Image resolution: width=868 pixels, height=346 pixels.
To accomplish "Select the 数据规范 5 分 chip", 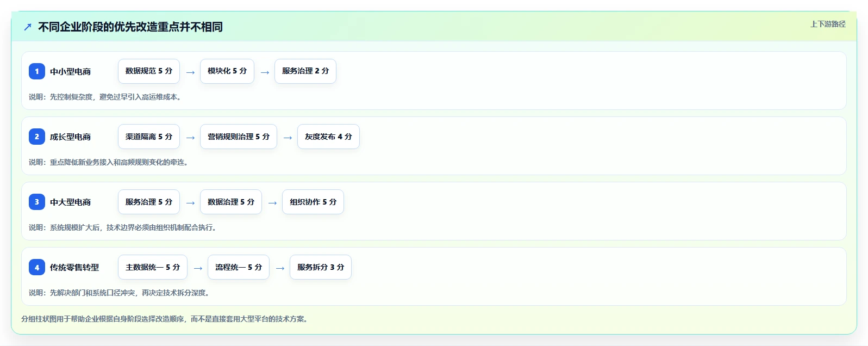I will pyautogui.click(x=149, y=71).
